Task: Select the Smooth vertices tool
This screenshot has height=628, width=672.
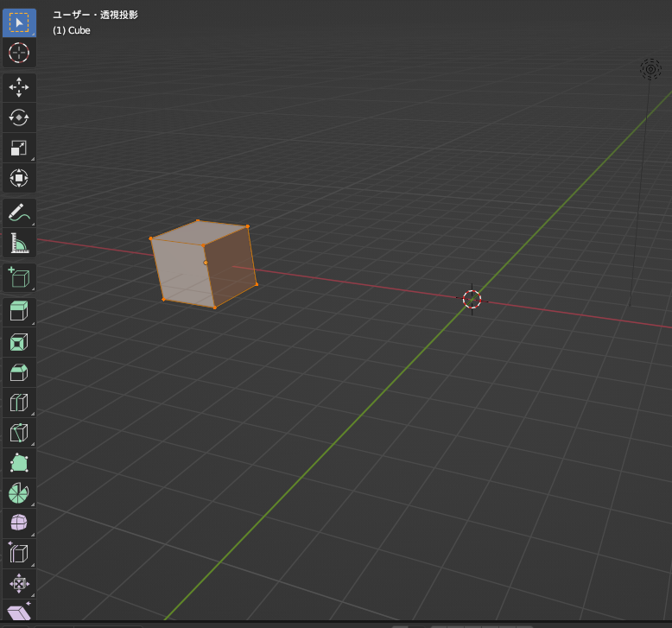Action: [x=19, y=523]
